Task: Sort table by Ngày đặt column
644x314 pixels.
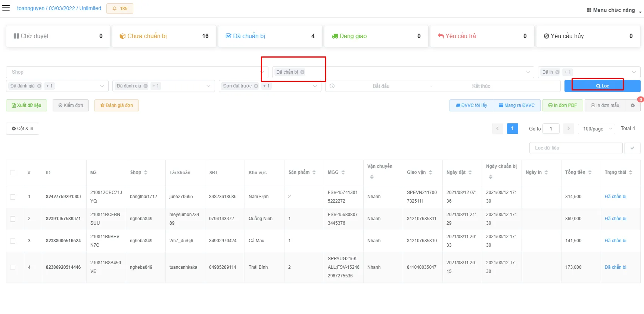Action: [470, 172]
